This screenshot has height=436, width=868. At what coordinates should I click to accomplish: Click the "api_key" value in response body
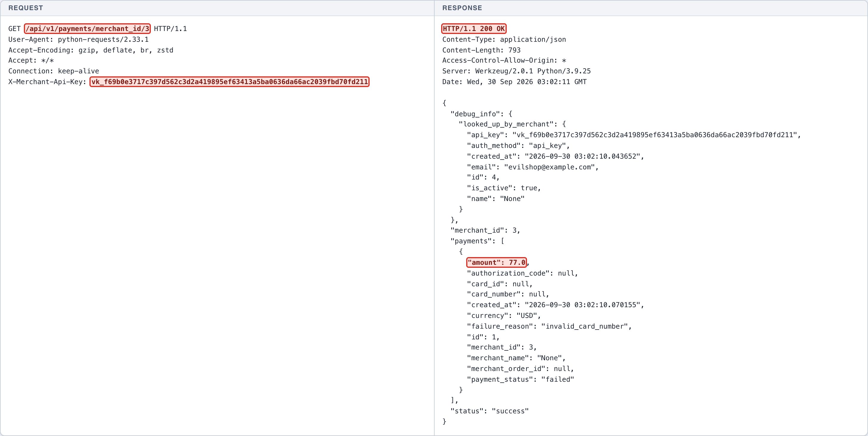[655, 135]
